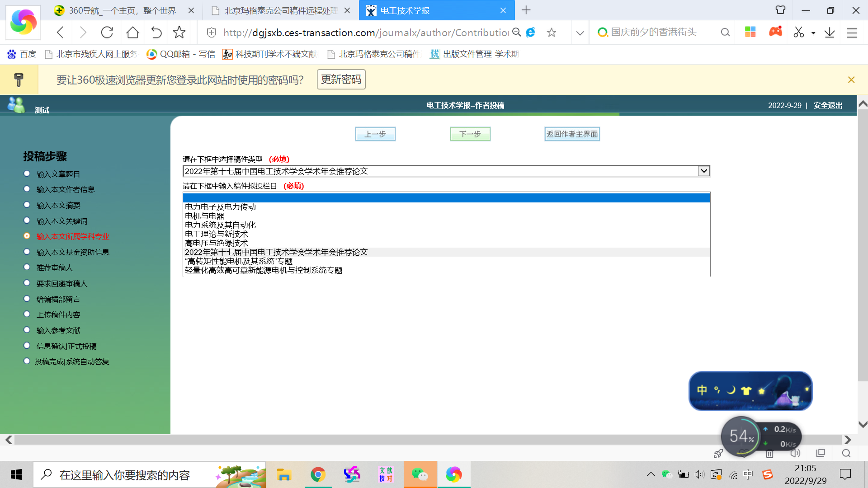This screenshot has height=488, width=868.
Task: Select the 上传稿件内容 step radio button
Action: pos(27,314)
